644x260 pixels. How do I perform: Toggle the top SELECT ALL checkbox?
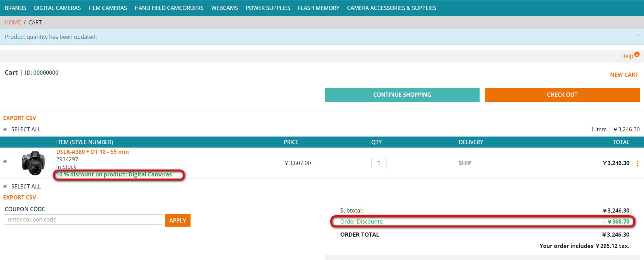point(5,129)
